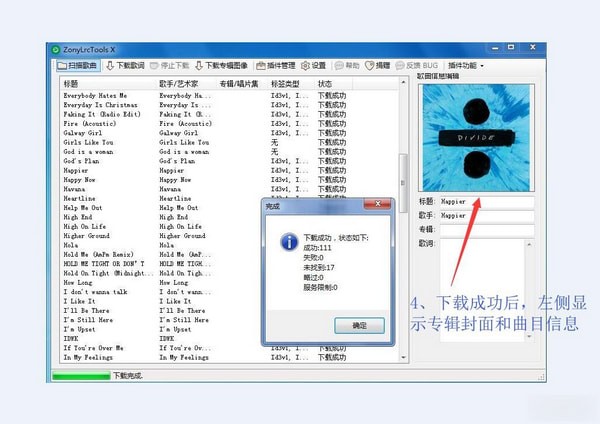Image resolution: width=600 pixels, height=424 pixels.
Task: Sort by the 标签类型 column header
Action: 292,84
